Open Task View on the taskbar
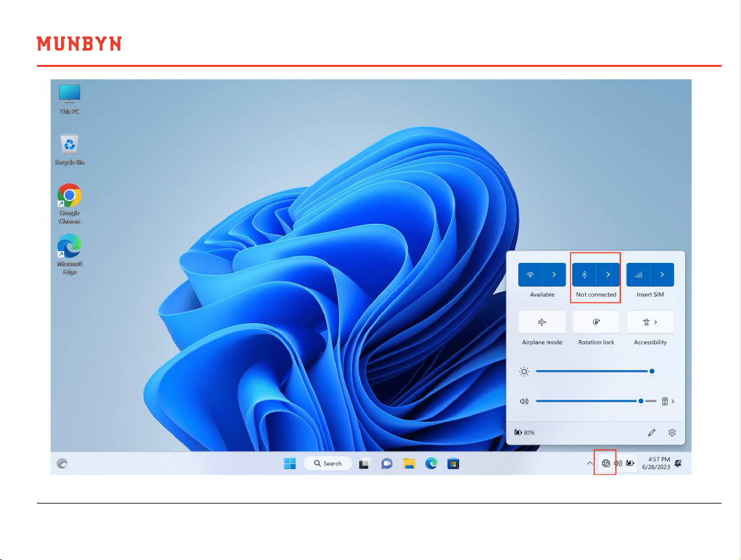Screen dimensions: 741x560 point(364,464)
